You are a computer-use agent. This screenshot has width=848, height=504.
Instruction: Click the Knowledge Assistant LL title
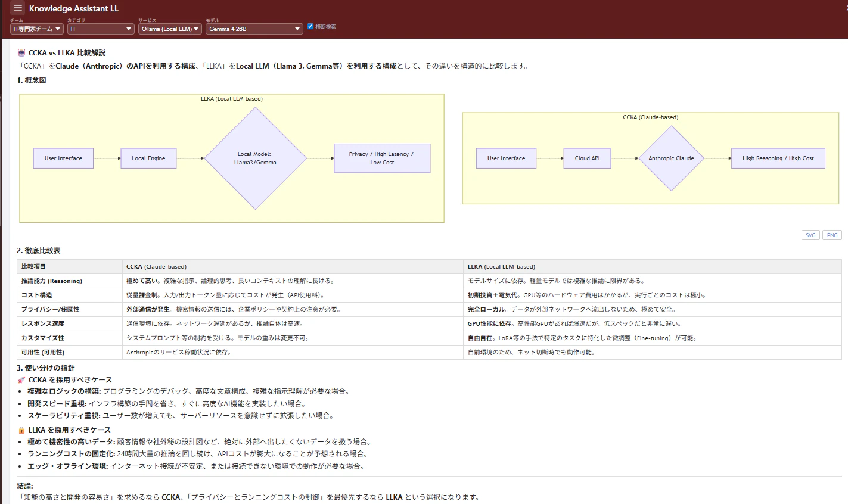coord(74,8)
